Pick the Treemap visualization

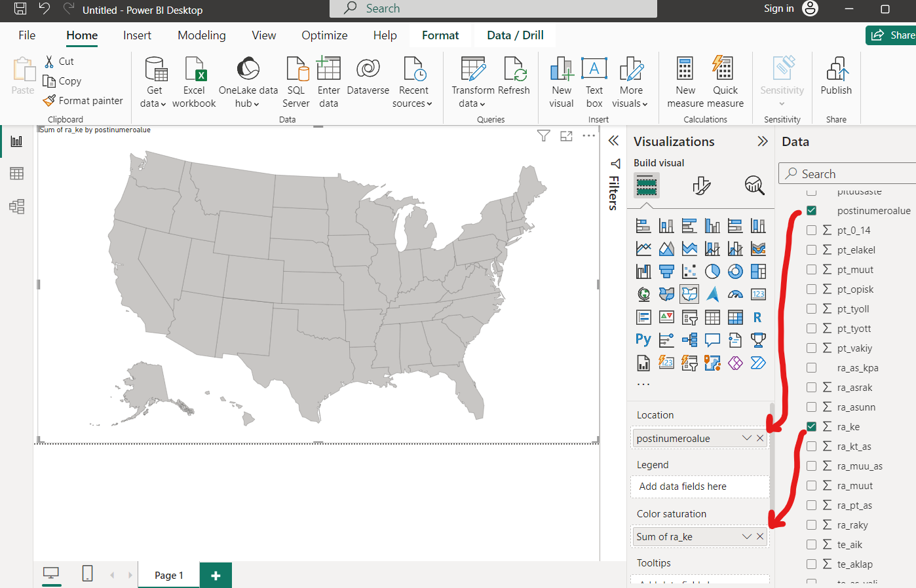[758, 271]
